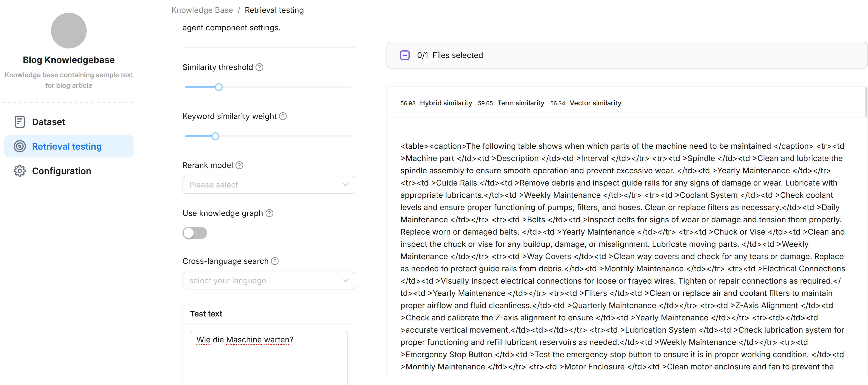Click Keyword similarity weight help icon
Viewport: 868px width, 385px height.
click(x=283, y=116)
